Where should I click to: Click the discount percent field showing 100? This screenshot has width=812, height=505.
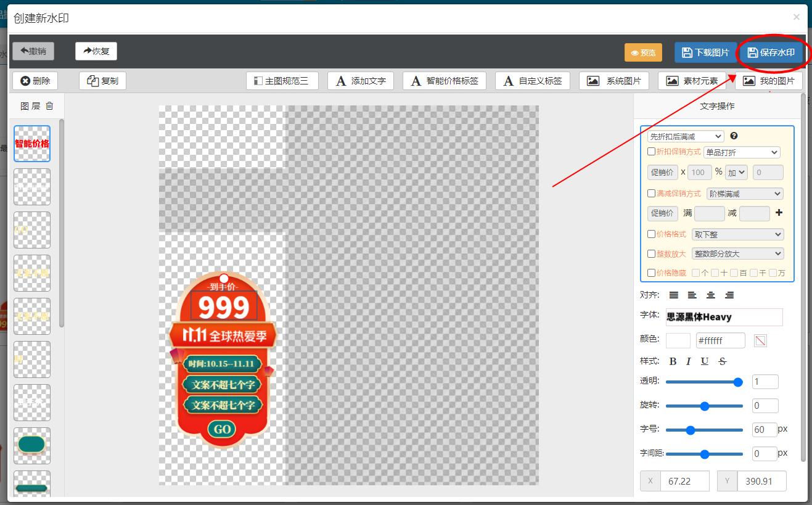click(x=700, y=173)
